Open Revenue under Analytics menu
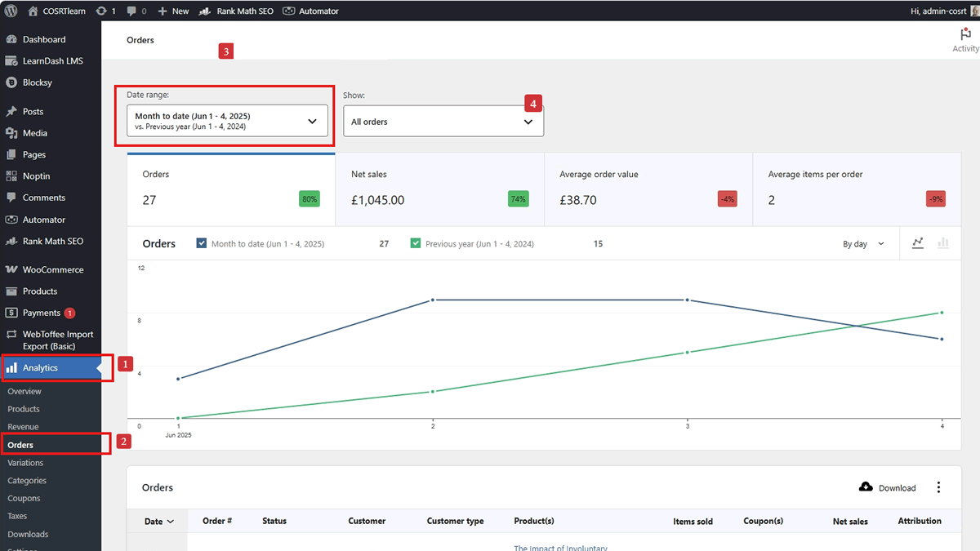Viewport: 980px width, 551px height. tap(23, 427)
